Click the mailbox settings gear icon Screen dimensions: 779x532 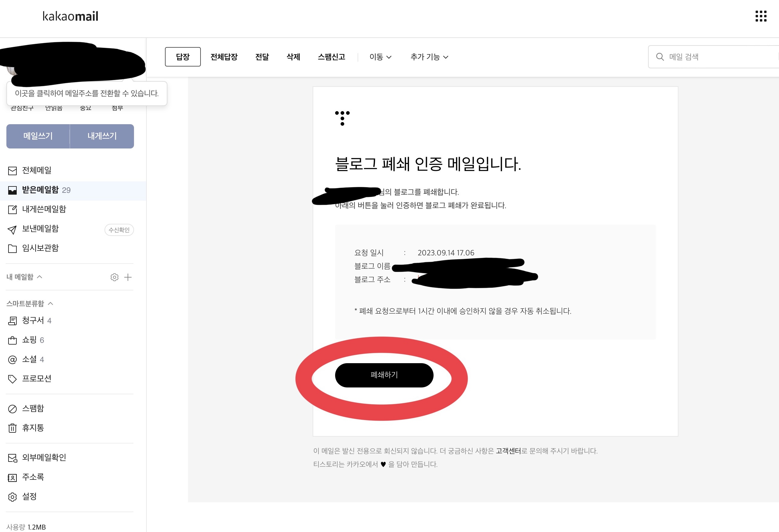coord(114,277)
